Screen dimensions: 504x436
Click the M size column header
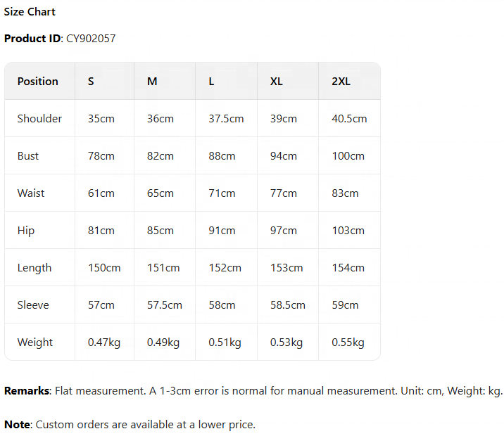pyautogui.click(x=152, y=82)
